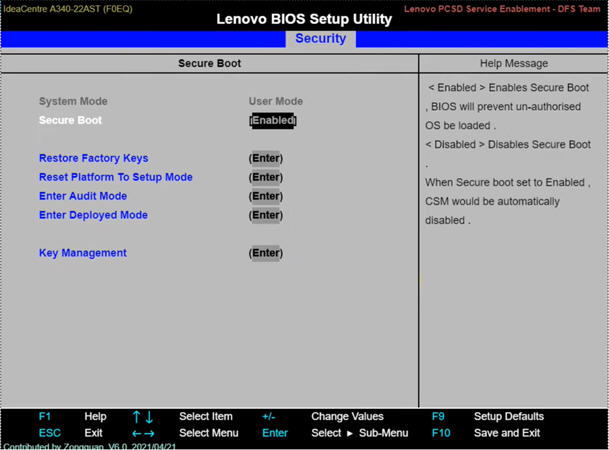
Task: Click the up down arrows icon
Action: point(143,417)
